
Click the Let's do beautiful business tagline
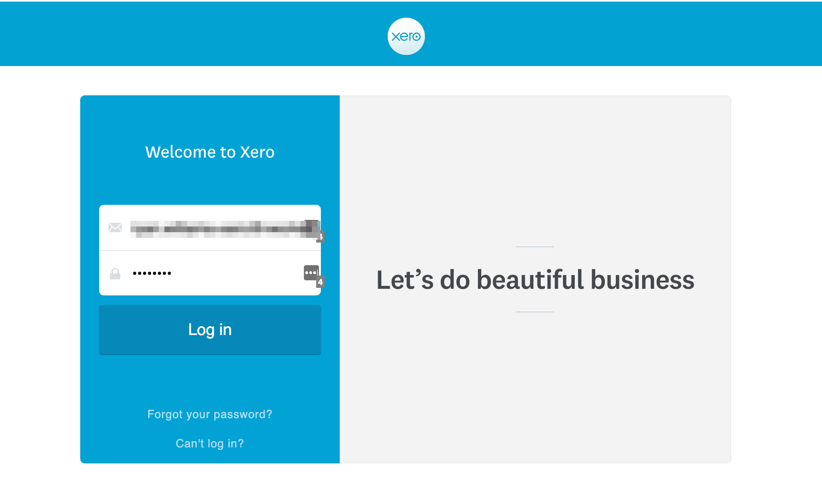[x=535, y=280]
